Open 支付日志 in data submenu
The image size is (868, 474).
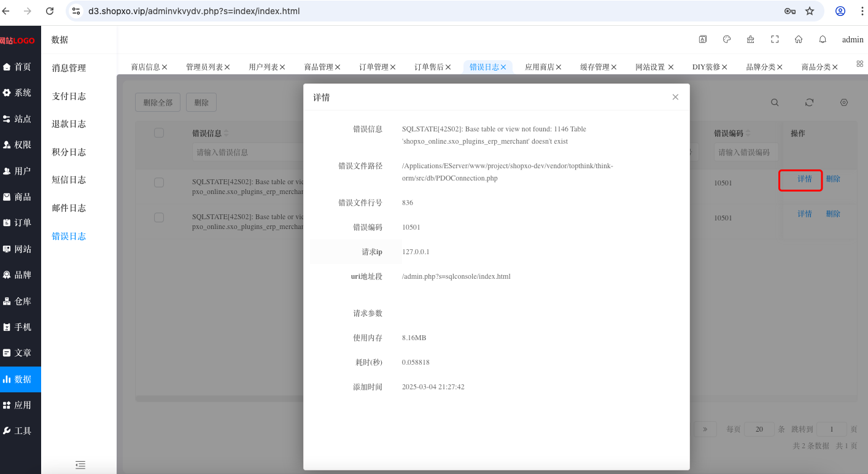point(69,96)
